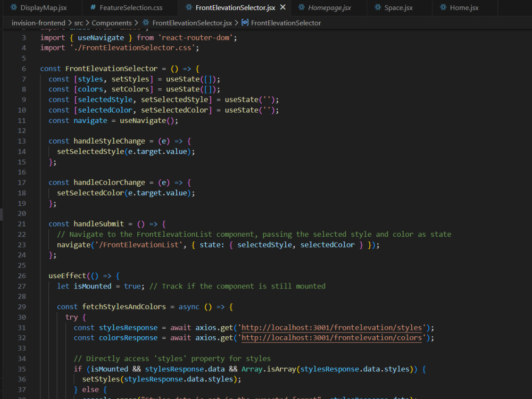The width and height of the screenshot is (532, 399).
Task: Expand breadcrumb chevron after src
Action: (87, 23)
